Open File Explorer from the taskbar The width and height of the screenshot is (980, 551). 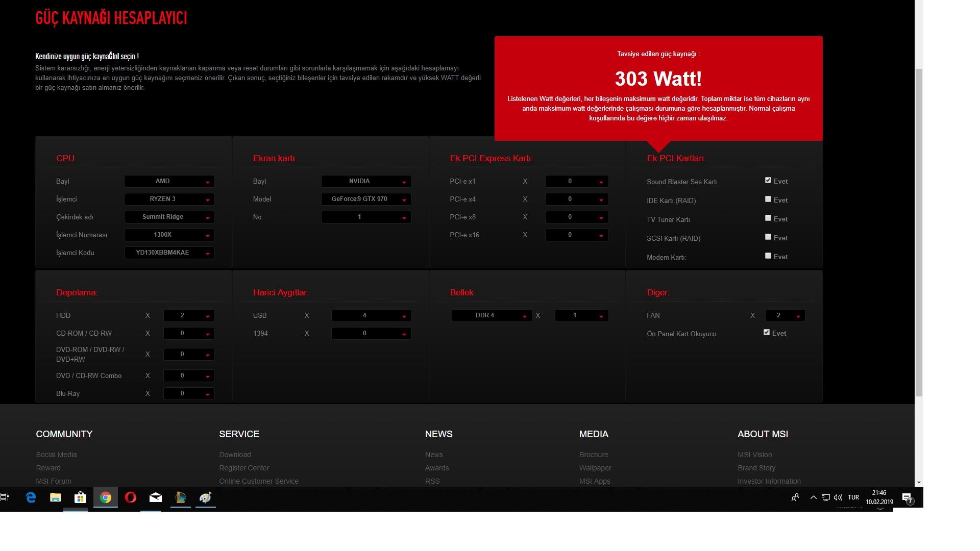click(x=56, y=497)
